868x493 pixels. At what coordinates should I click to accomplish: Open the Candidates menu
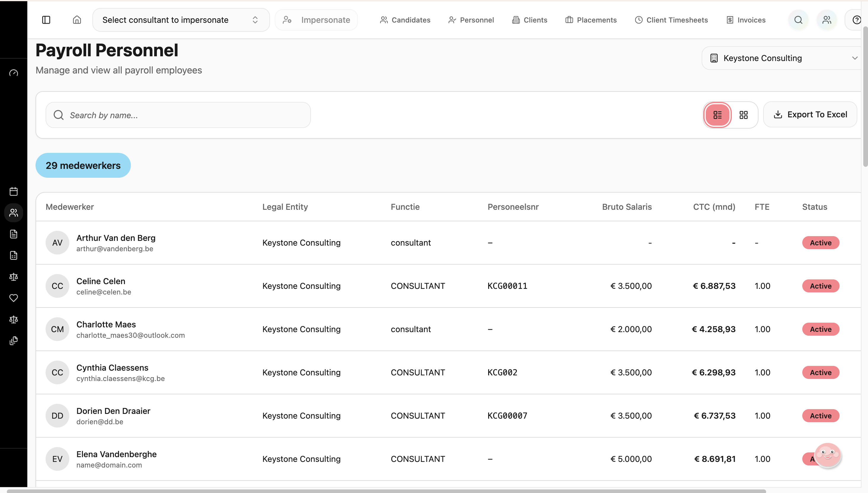[405, 20]
